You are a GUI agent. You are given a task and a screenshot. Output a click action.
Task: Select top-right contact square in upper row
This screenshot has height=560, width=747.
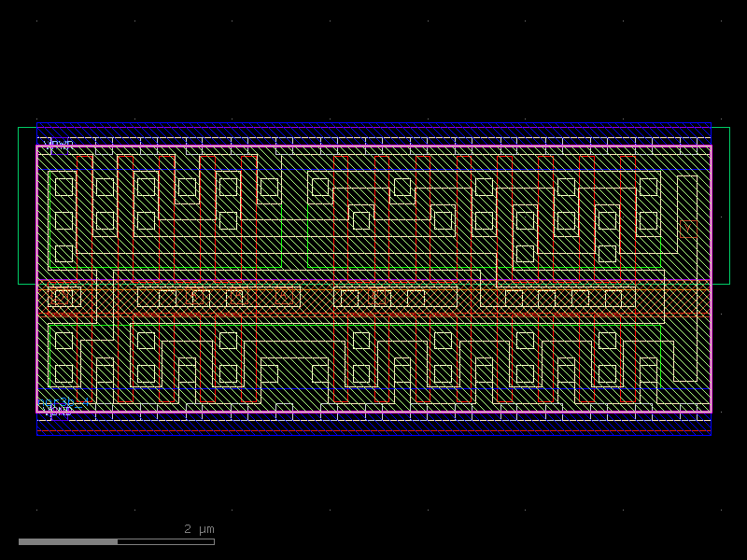[648, 187]
